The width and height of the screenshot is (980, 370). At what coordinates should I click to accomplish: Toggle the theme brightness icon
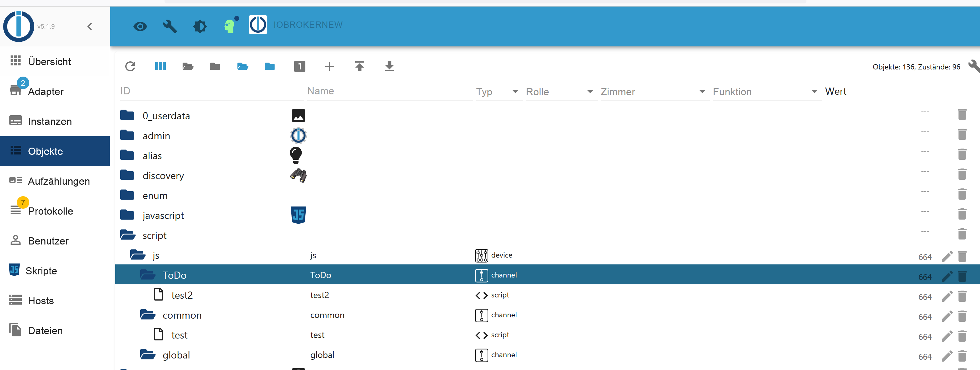200,26
